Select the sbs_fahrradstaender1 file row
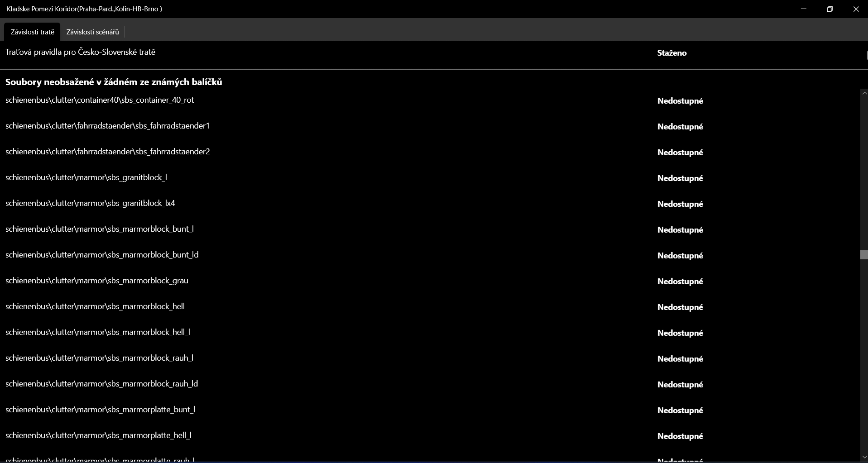 point(429,126)
